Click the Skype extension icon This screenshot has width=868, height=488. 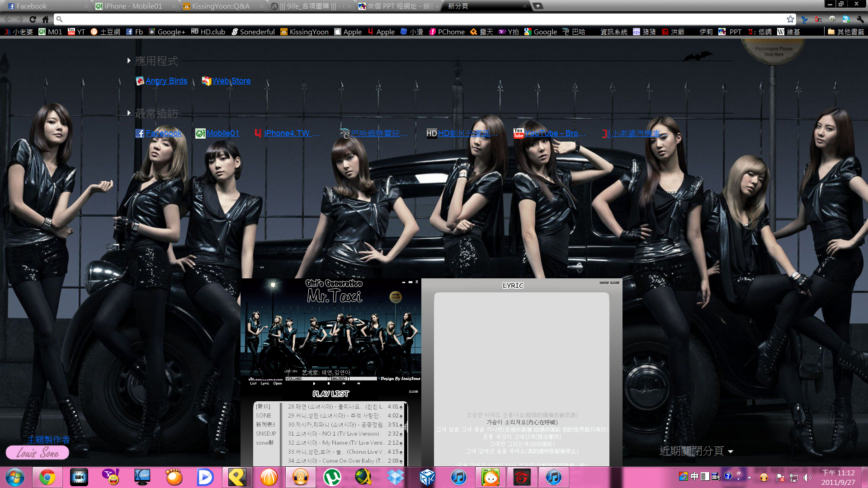coord(846,19)
